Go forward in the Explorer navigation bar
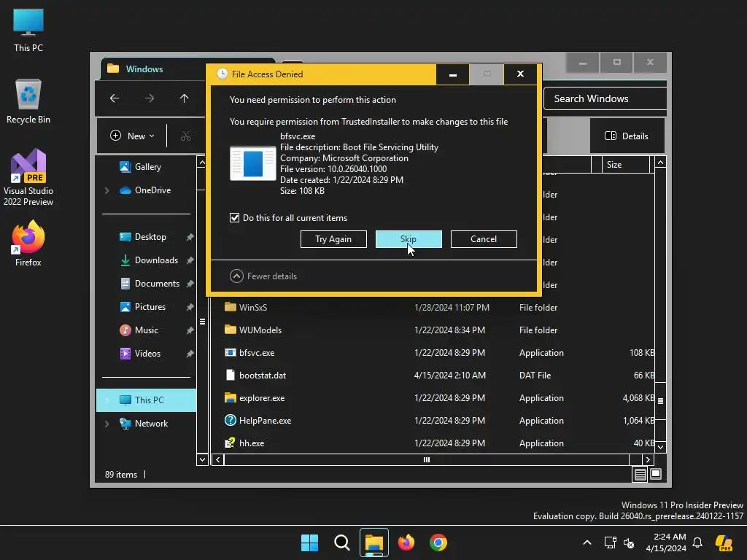The height and width of the screenshot is (560, 747). [x=150, y=98]
